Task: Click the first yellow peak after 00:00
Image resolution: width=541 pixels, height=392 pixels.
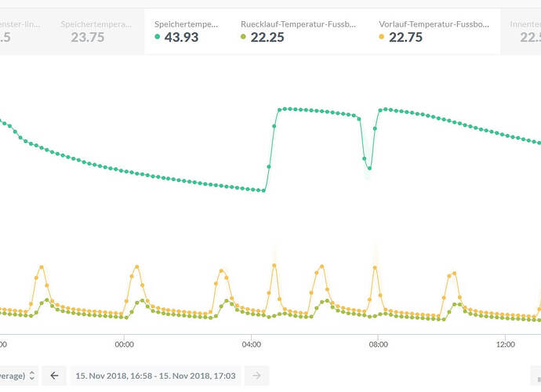Action: click(x=137, y=267)
